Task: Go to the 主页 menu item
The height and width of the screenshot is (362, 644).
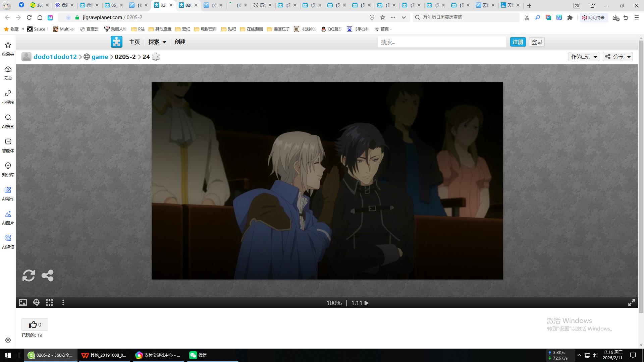Action: point(134,42)
